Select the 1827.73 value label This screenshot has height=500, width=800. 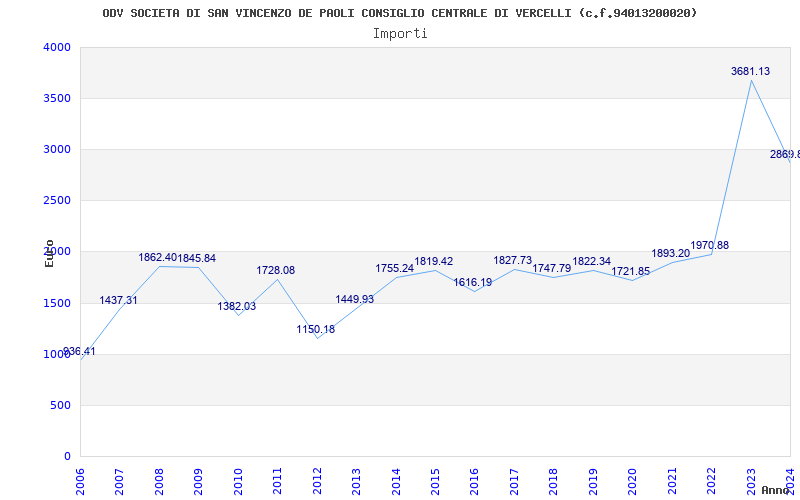coord(512,260)
